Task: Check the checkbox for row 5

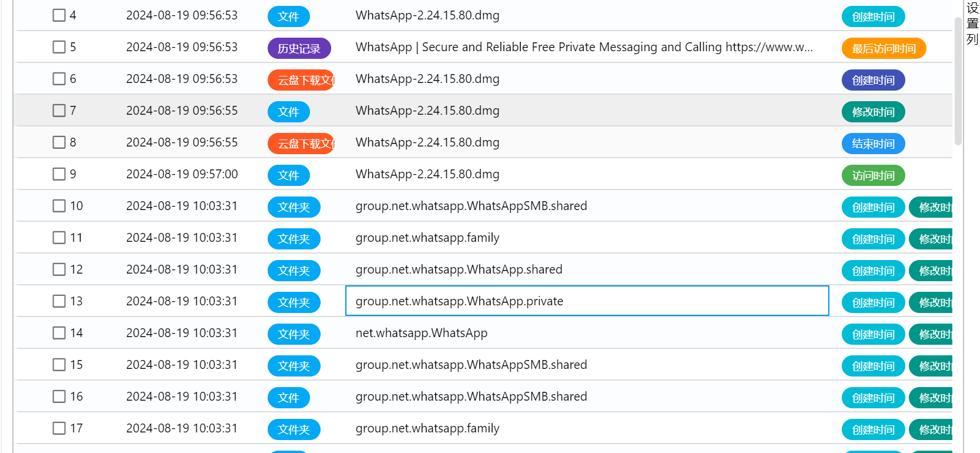Action: pos(59,47)
